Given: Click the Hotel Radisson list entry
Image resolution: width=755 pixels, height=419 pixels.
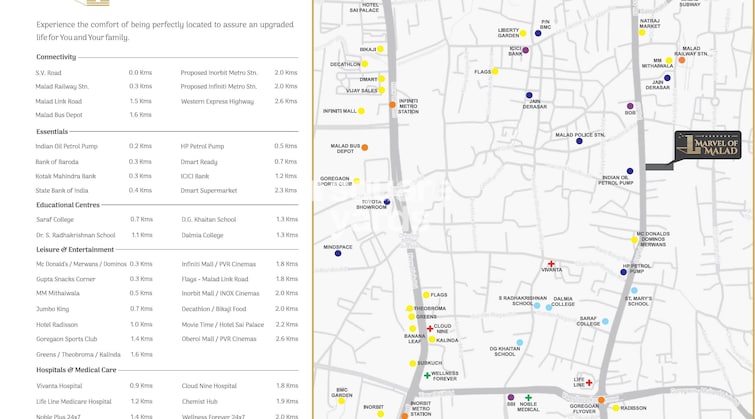Looking at the screenshot, I should (x=58, y=324).
